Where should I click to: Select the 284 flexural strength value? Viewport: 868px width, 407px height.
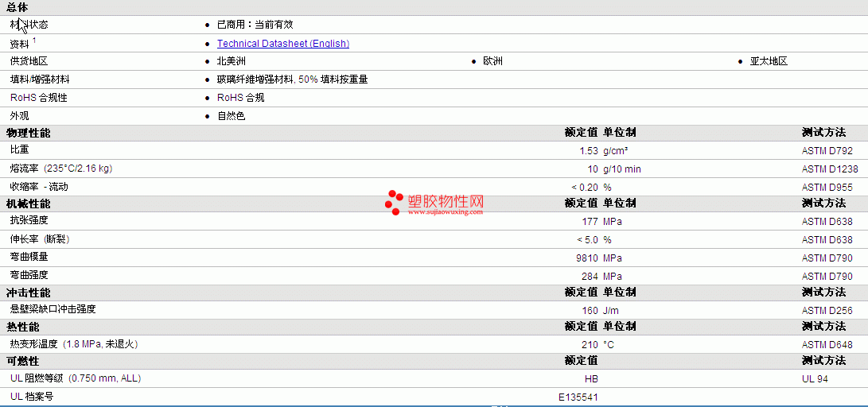(590, 277)
